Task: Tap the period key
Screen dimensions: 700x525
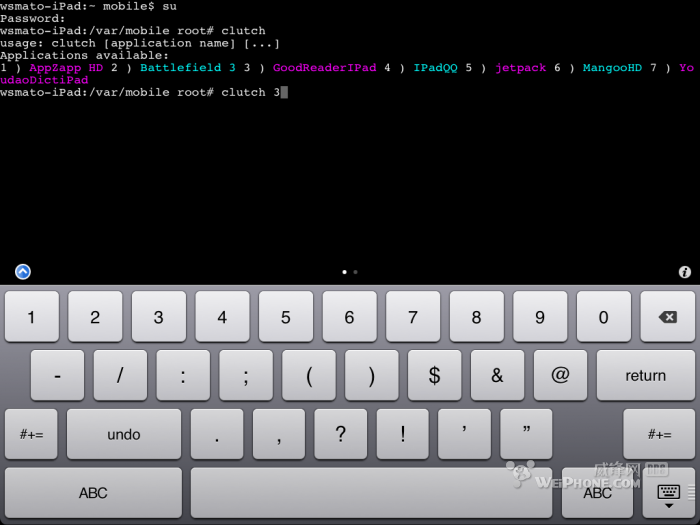Action: tap(217, 434)
